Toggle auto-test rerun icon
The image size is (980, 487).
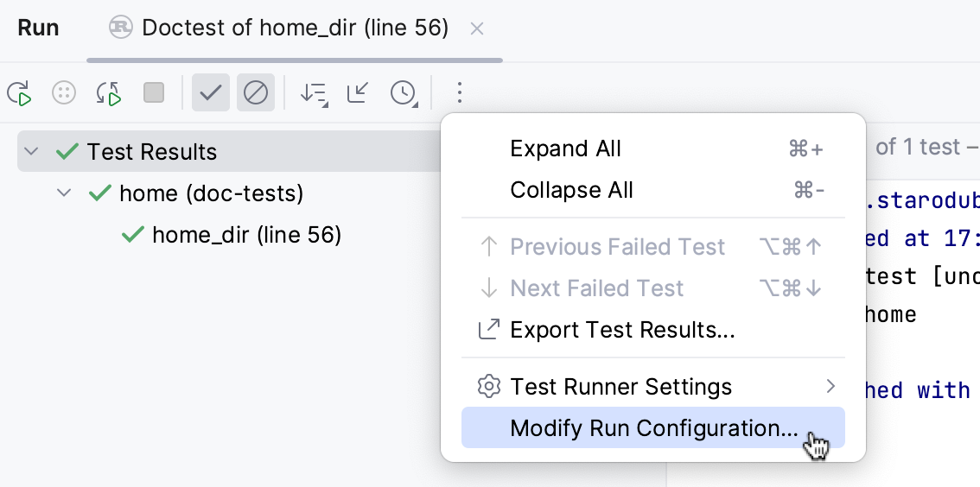coord(109,92)
